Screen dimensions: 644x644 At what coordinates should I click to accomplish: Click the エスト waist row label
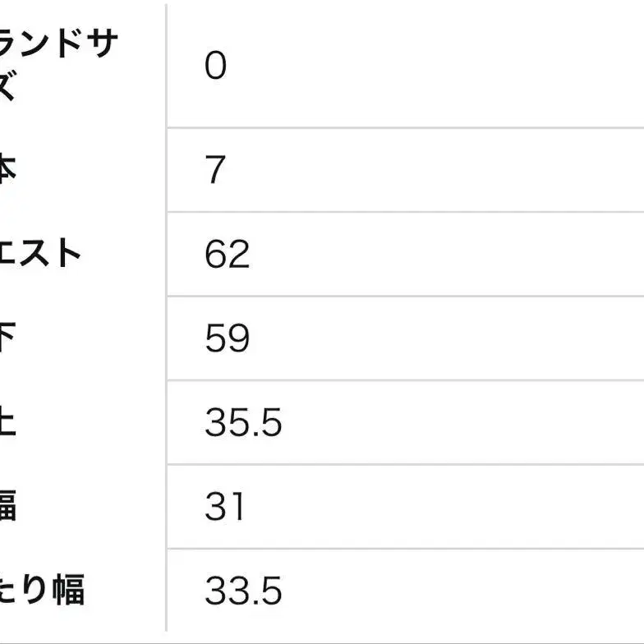tap(41, 254)
